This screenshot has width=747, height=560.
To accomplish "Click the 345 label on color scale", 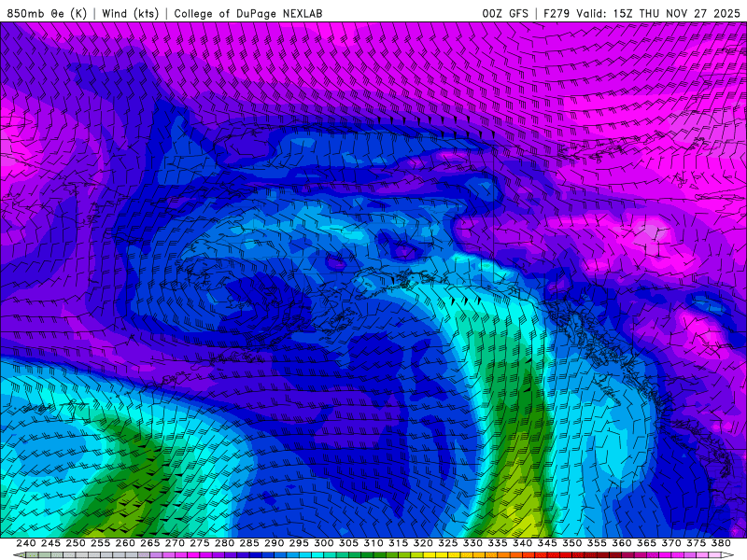I will point(547,543).
